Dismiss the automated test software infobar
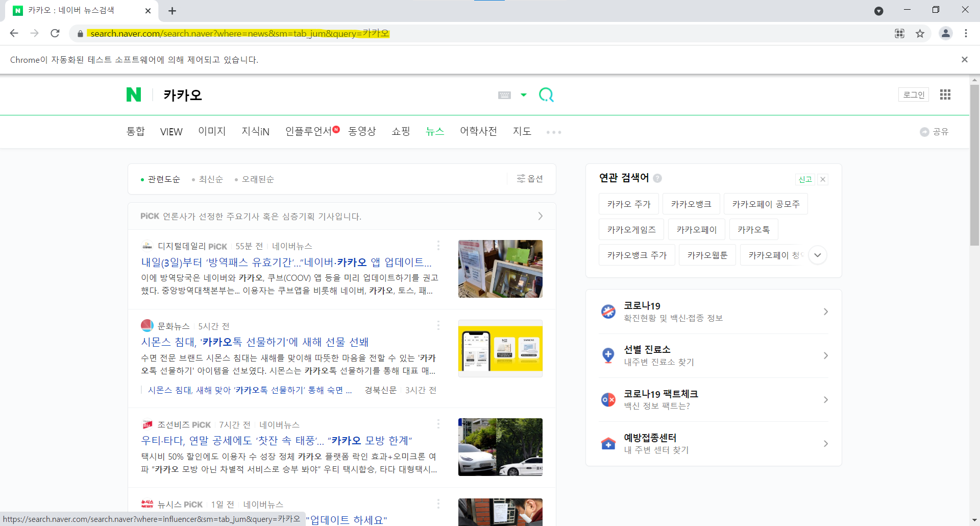This screenshot has height=526, width=980. 964,60
